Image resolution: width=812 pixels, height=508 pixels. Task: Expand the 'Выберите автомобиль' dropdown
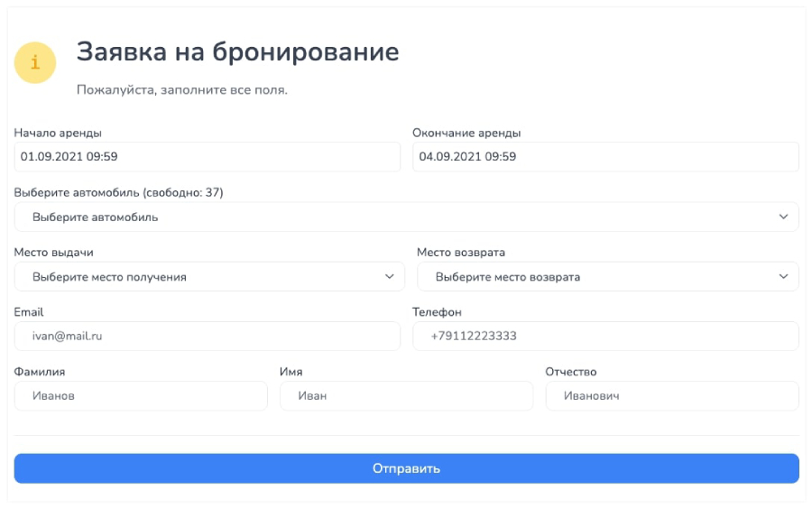tap(407, 217)
